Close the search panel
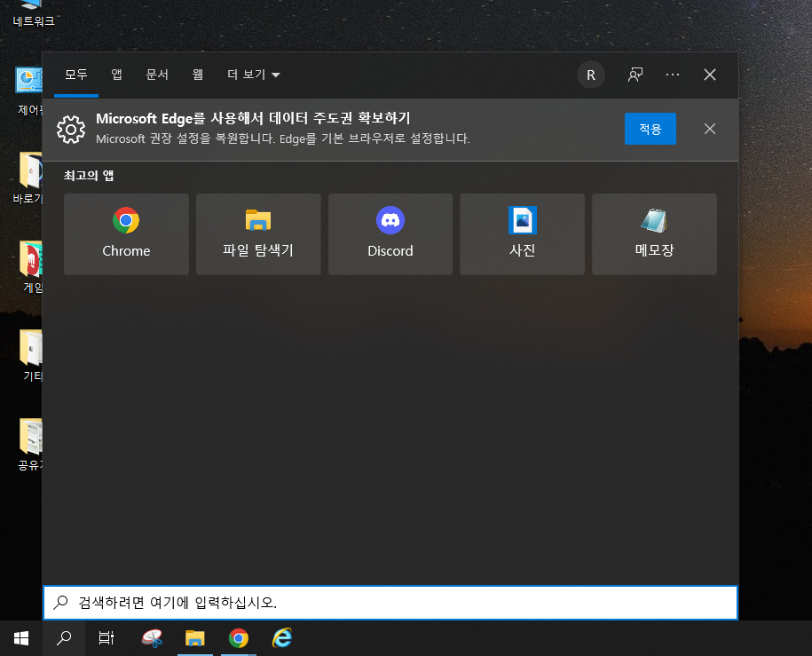Image resolution: width=812 pixels, height=656 pixels. pyautogui.click(x=709, y=75)
